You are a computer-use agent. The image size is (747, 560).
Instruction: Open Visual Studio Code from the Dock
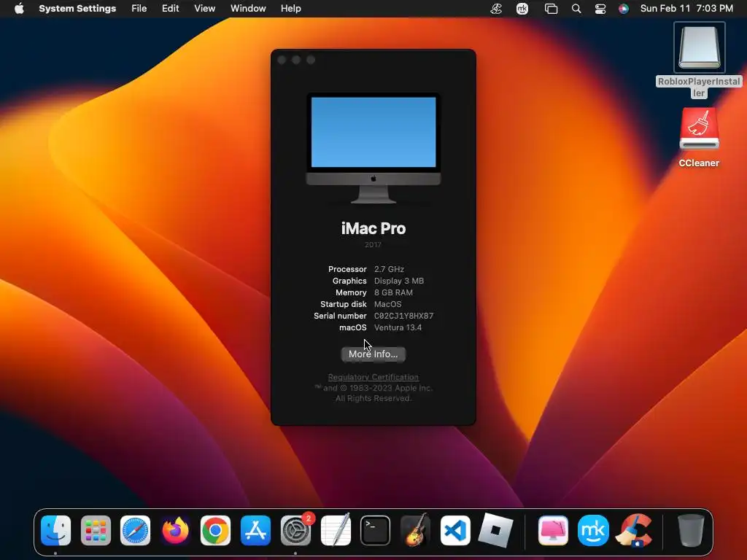pyautogui.click(x=455, y=530)
